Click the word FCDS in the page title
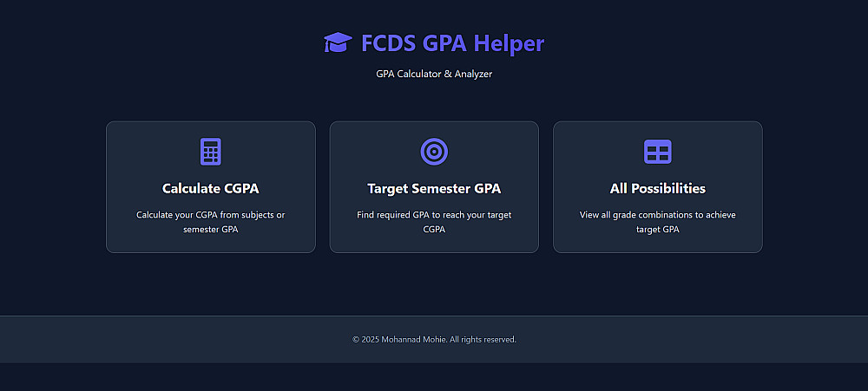This screenshot has width=868, height=391. point(387,42)
